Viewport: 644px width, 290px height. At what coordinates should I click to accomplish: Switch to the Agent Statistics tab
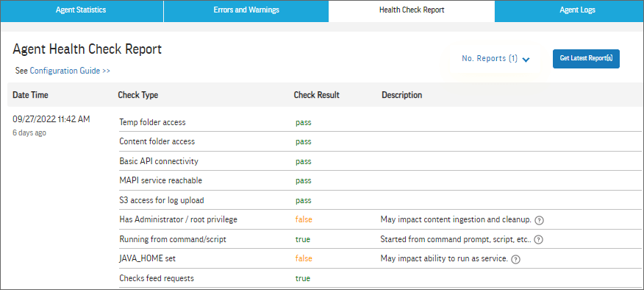pos(82,10)
